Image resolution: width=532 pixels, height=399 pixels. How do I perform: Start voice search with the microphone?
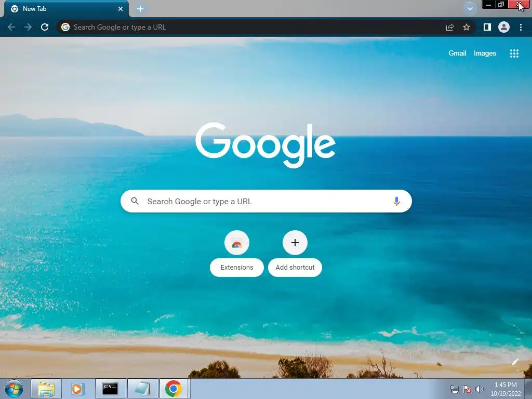tap(396, 201)
